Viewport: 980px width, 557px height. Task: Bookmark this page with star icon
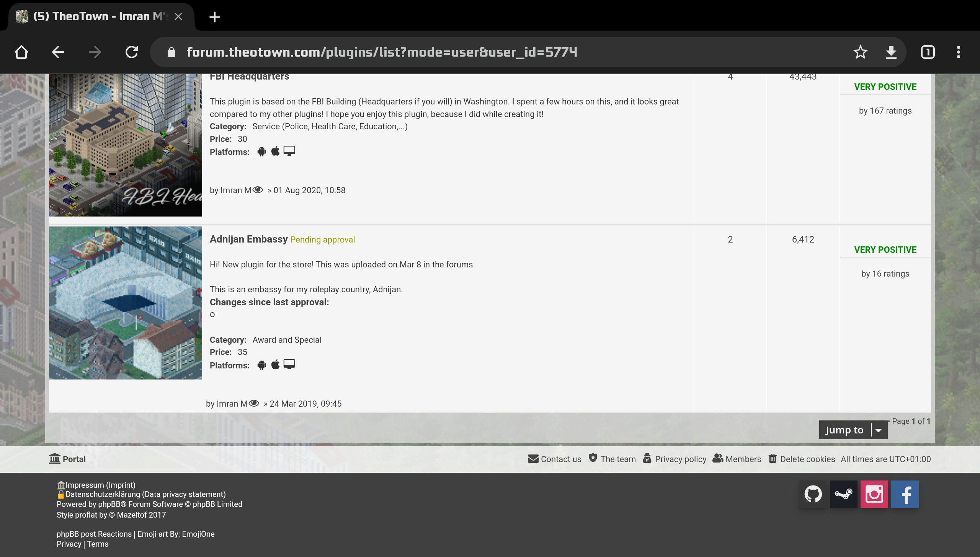[860, 52]
